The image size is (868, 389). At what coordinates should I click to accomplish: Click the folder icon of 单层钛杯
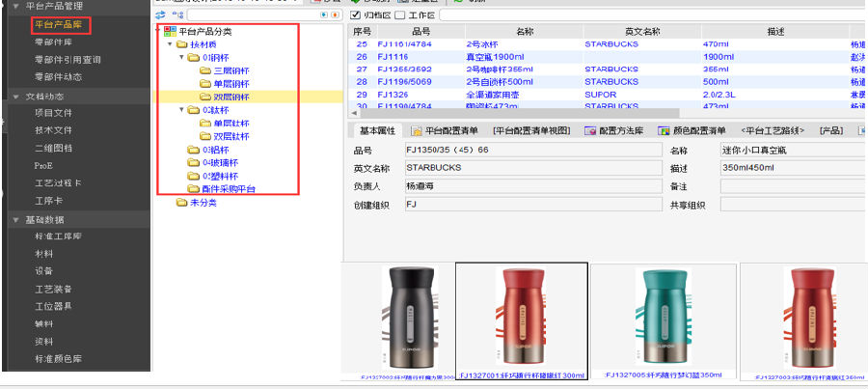[x=205, y=123]
